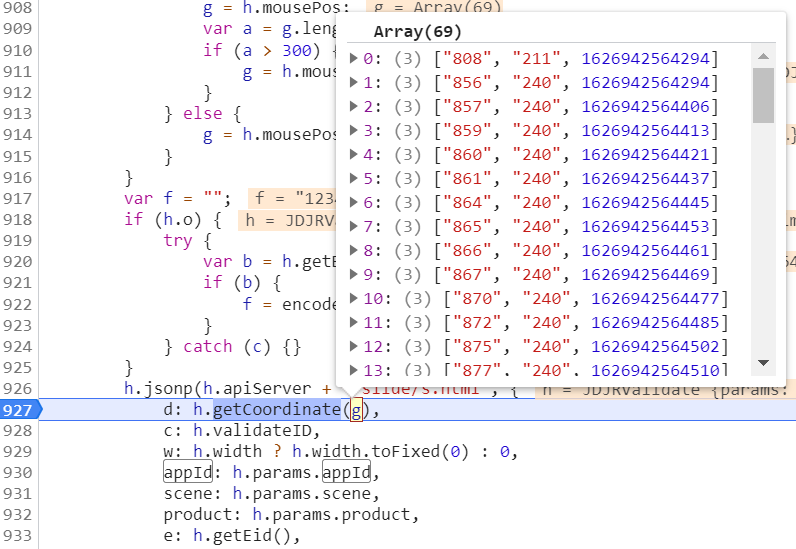
Task: Click line number 917 in gutter
Action: coord(17,199)
